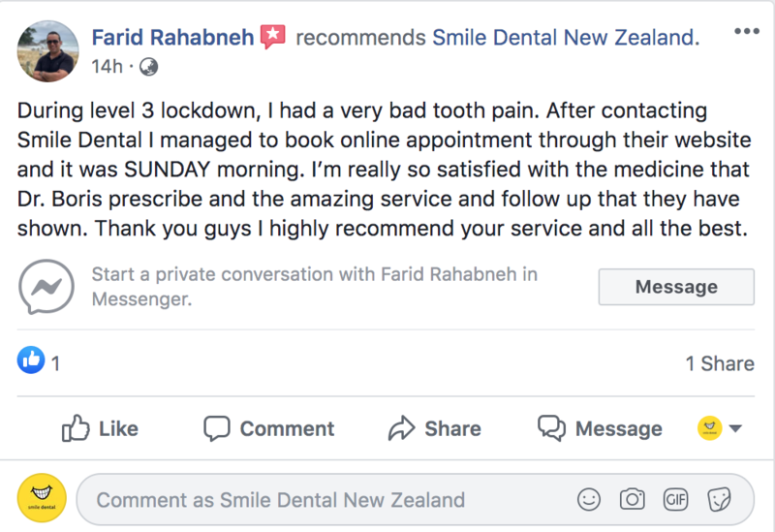Like the post by Farid Rahabneh
Screen dimensions: 775x532
click(100, 428)
